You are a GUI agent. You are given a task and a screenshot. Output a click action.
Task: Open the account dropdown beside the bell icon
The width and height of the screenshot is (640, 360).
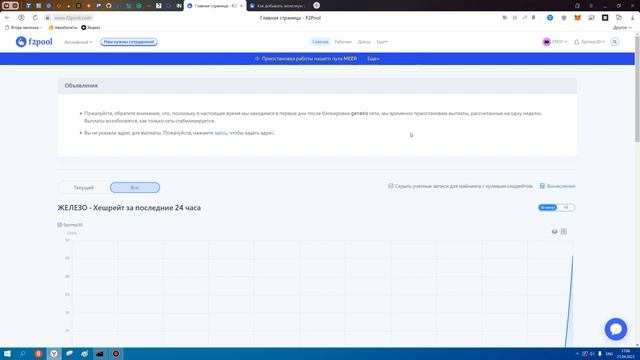[x=589, y=42]
